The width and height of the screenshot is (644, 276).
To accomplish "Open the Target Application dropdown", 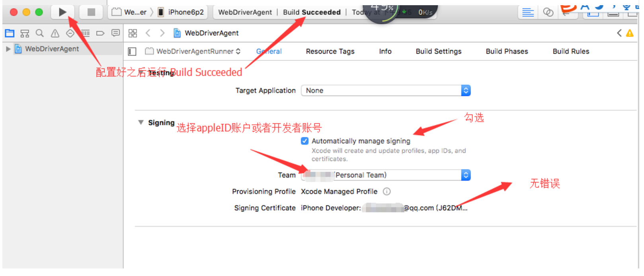I will coord(386,90).
